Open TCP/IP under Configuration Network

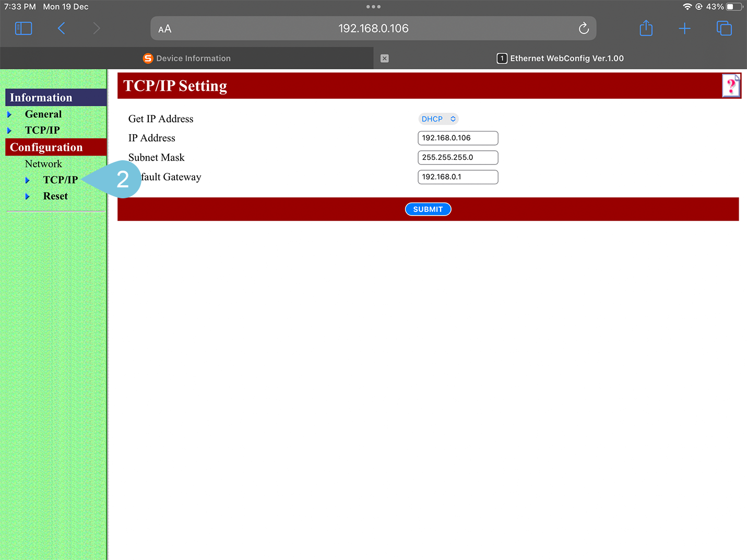click(x=61, y=180)
